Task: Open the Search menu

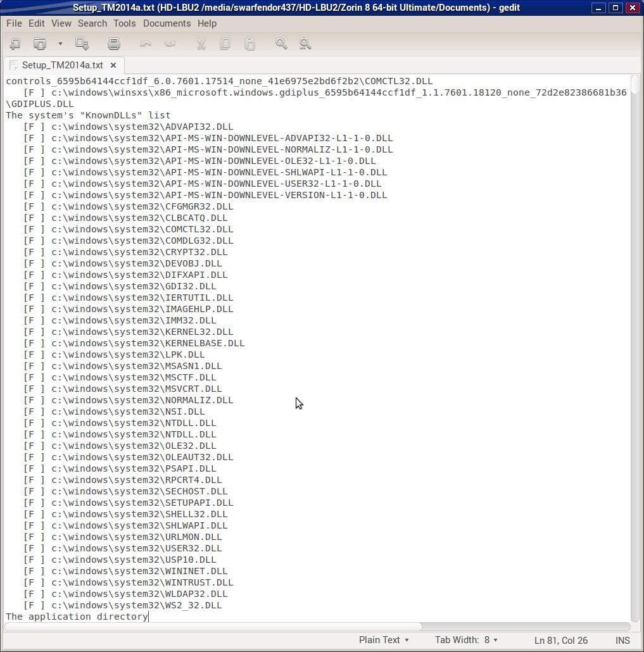Action: pos(92,23)
